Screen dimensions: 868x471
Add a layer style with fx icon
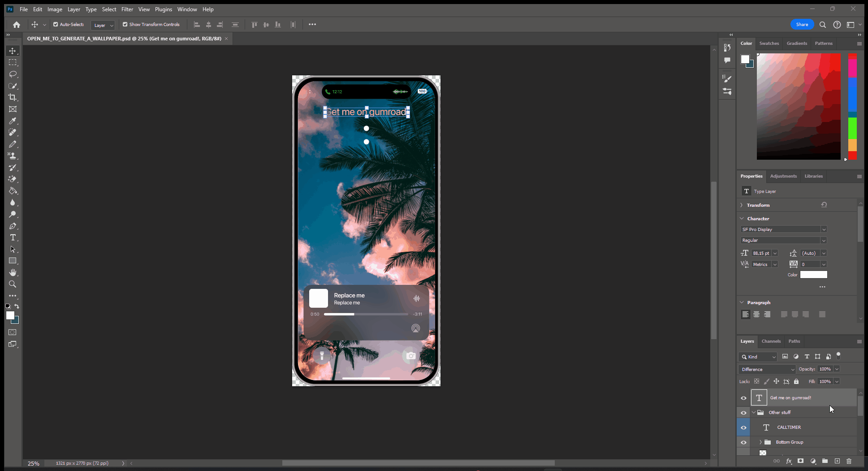(x=789, y=461)
